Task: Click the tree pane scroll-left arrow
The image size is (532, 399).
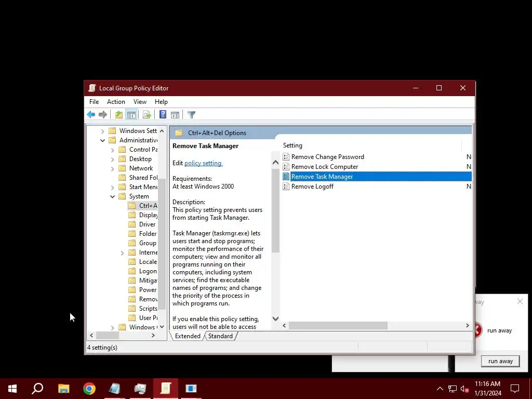Action: pyautogui.click(x=91, y=335)
